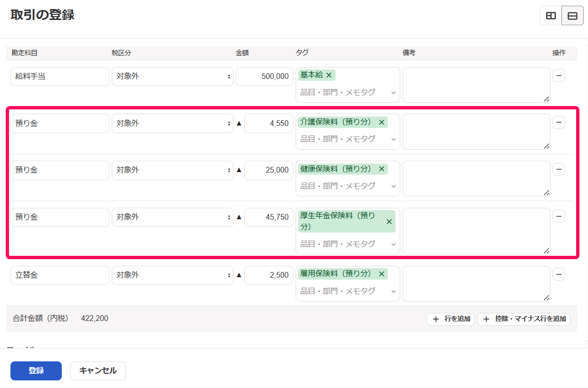Click the remarks box in 介護保険料 row

[476, 132]
